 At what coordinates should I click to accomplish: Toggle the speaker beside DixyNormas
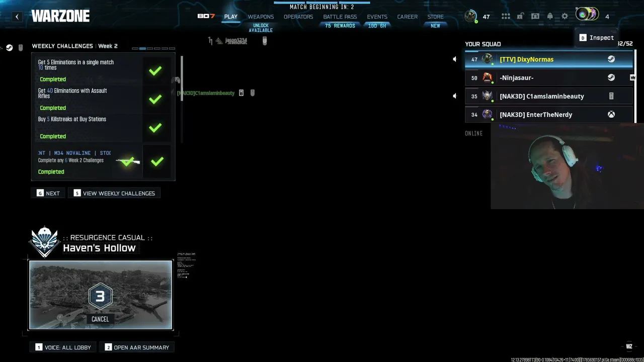(455, 59)
